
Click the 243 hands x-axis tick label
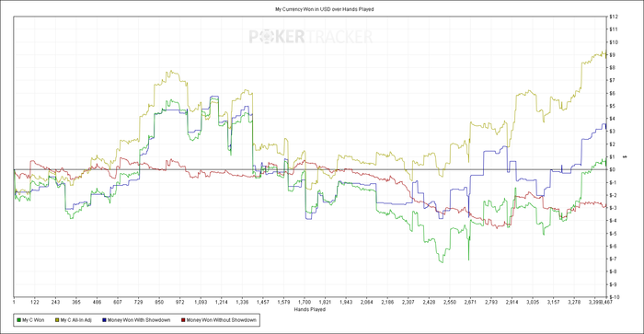tap(55, 303)
